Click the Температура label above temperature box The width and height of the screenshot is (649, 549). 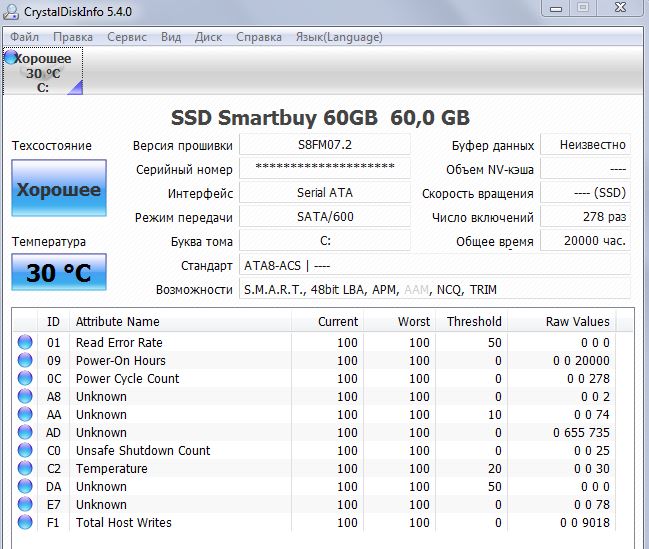[49, 241]
